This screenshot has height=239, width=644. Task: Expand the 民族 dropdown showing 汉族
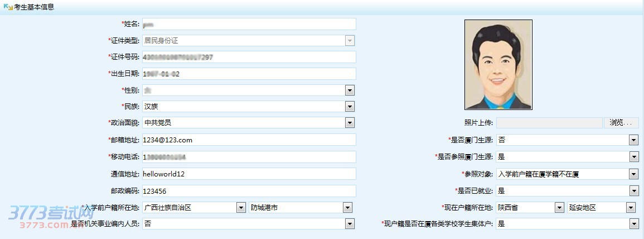[350, 107]
